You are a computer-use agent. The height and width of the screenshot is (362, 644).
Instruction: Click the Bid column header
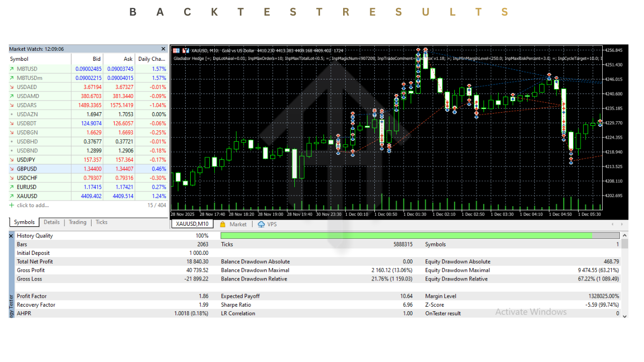point(97,59)
